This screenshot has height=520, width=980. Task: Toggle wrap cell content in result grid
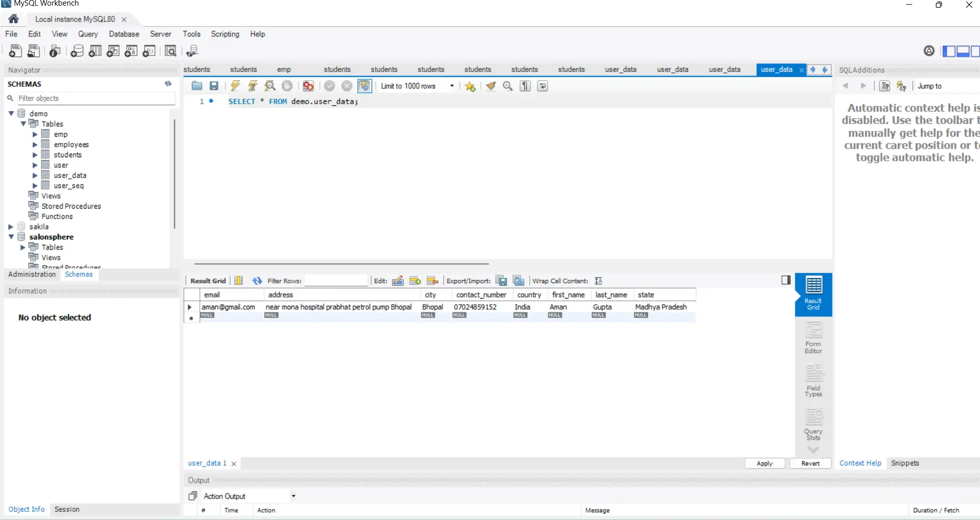pos(599,281)
